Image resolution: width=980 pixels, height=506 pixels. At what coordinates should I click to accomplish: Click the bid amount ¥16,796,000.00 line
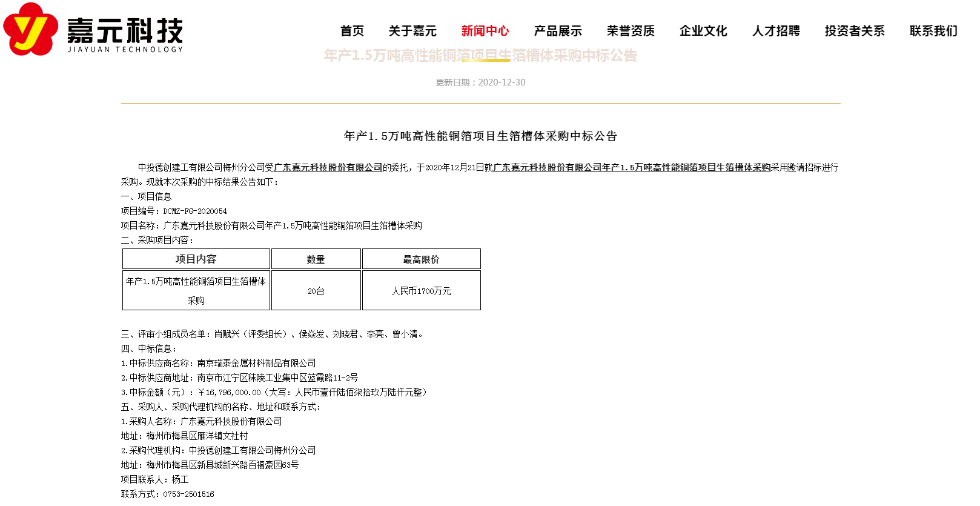276,392
